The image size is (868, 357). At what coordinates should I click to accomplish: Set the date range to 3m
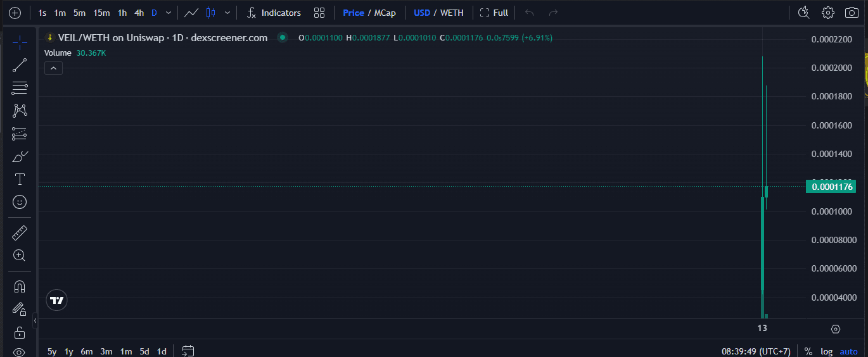tap(106, 351)
